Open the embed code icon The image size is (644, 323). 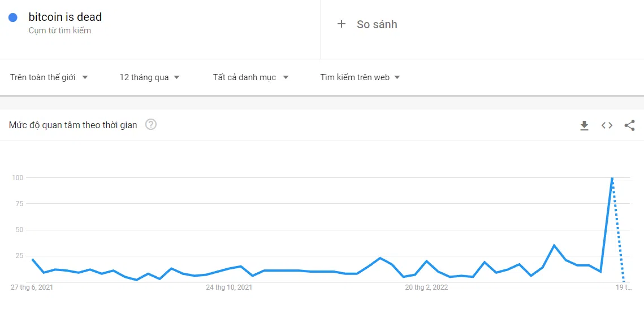[607, 125]
